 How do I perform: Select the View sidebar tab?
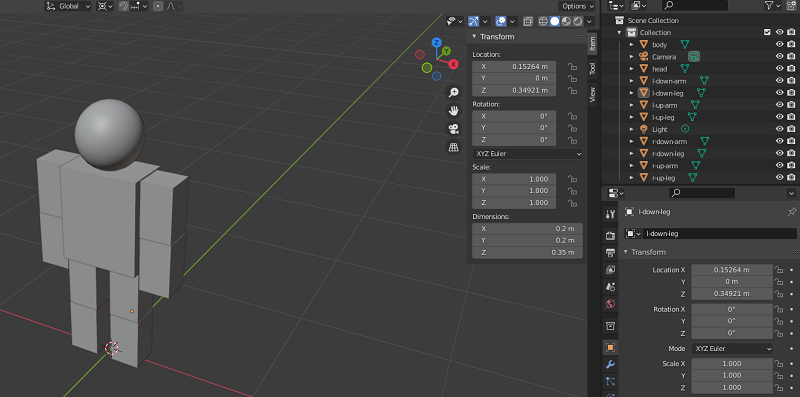592,94
